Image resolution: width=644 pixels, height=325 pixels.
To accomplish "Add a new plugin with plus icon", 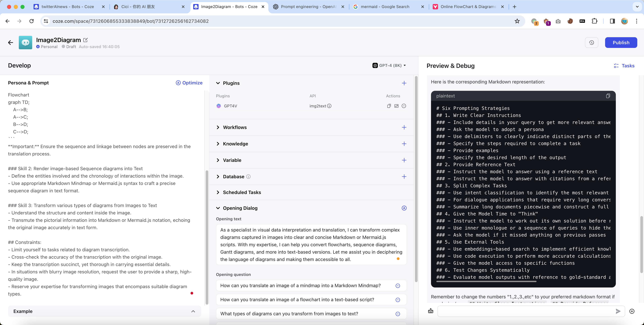I will 404,83.
